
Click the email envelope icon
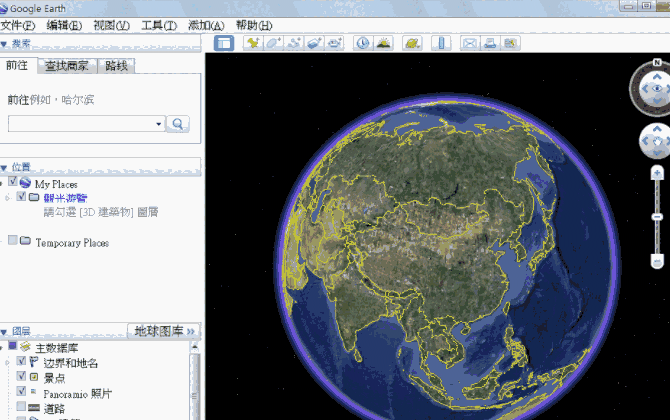469,43
